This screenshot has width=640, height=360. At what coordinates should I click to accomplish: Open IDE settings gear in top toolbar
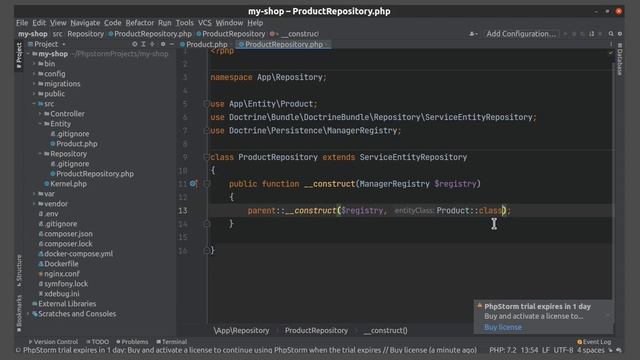(620, 34)
